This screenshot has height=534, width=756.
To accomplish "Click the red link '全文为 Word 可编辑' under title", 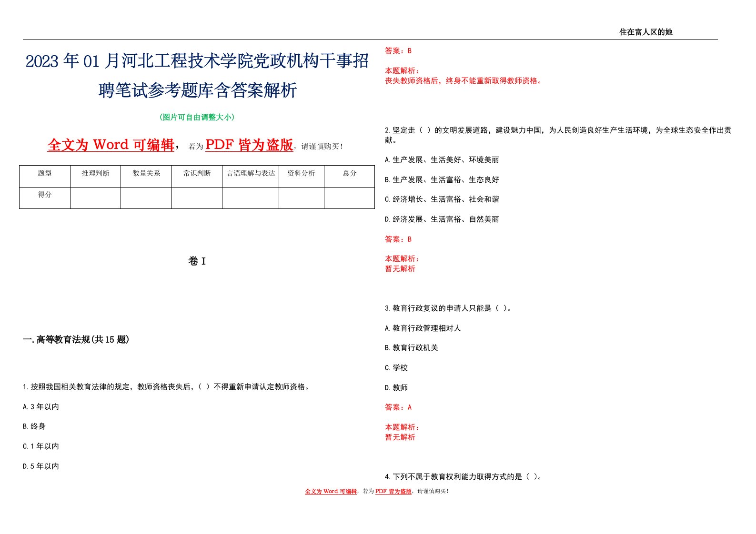I will pyautogui.click(x=111, y=145).
